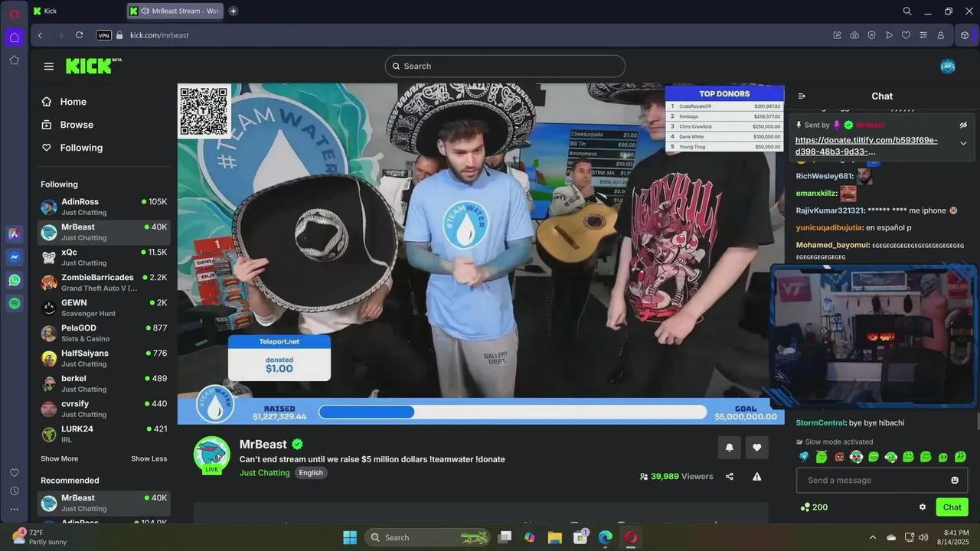Open Browse in the sidebar
This screenshot has width=980, height=551.
point(68,125)
